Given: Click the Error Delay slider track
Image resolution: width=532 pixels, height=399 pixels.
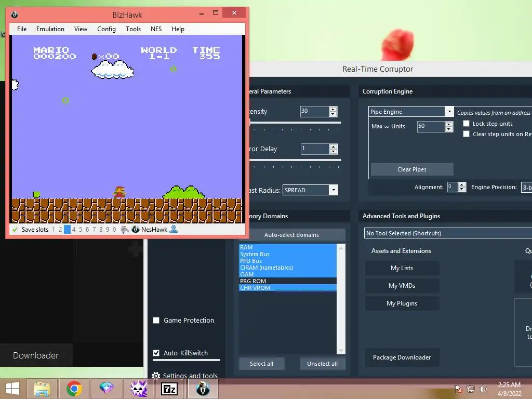Looking at the screenshot, I should coord(295,160).
